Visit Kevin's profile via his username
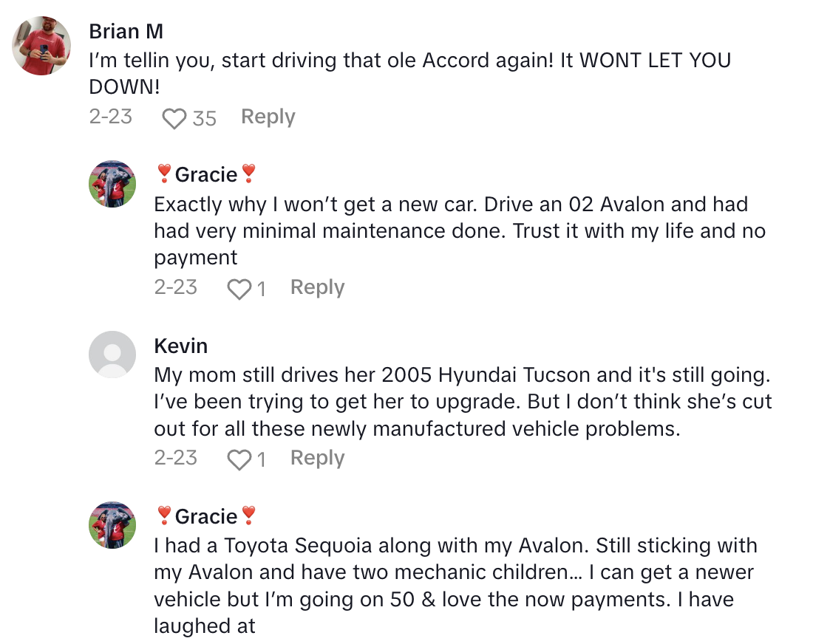Screen dimensions: 813x644 [x=181, y=346]
